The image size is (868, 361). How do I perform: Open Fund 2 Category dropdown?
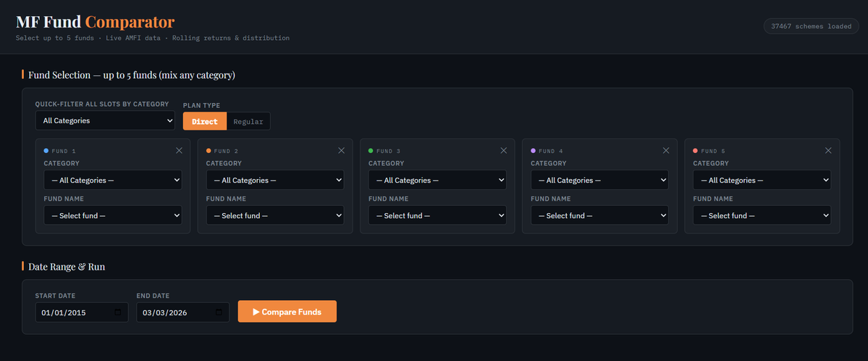pyautogui.click(x=275, y=180)
